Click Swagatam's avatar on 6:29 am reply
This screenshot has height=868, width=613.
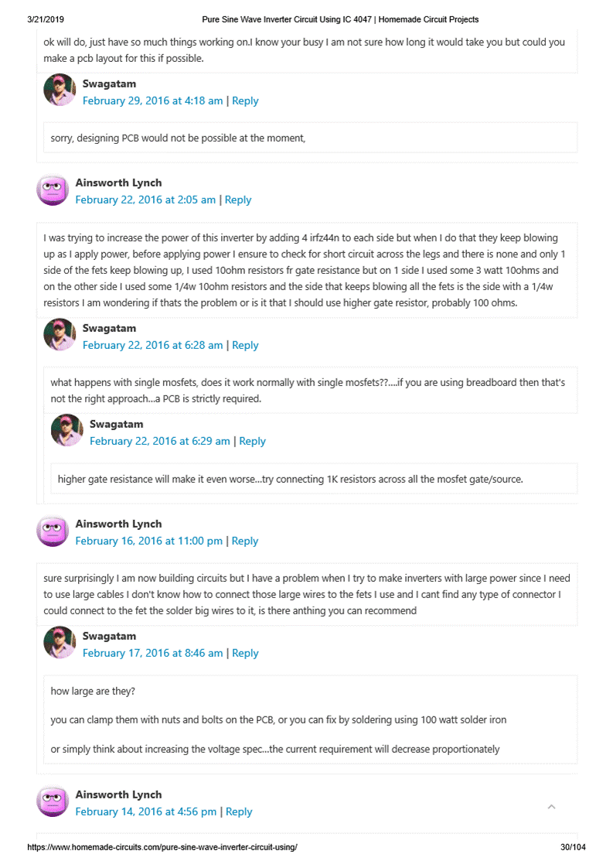(x=66, y=431)
